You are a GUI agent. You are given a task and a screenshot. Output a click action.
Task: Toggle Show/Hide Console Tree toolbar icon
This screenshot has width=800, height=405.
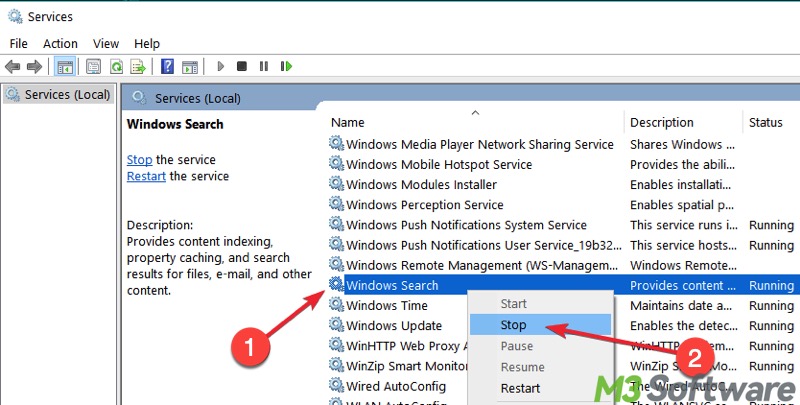tap(65, 66)
